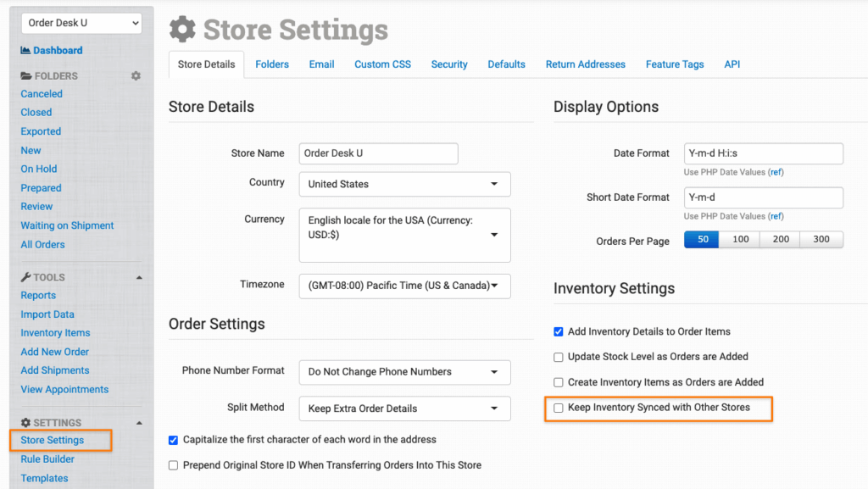Click the large Store Settings gear icon
Viewport: 868px width, 489px height.
click(x=182, y=30)
